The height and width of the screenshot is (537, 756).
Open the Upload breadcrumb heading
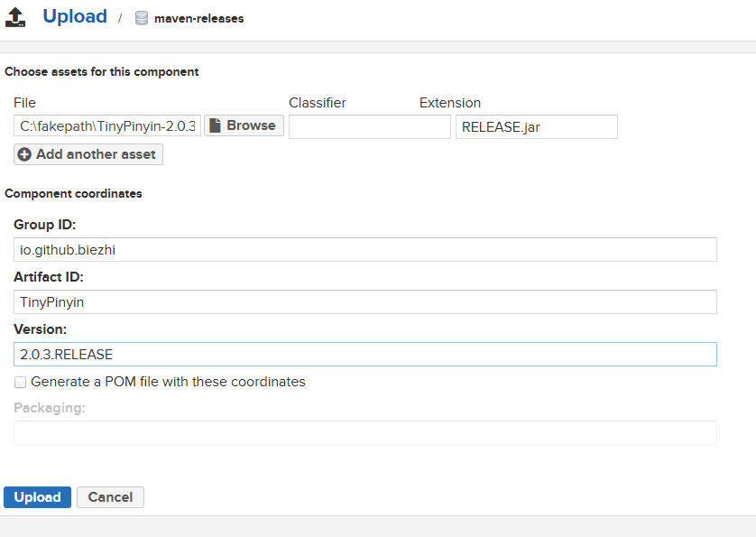(x=75, y=17)
